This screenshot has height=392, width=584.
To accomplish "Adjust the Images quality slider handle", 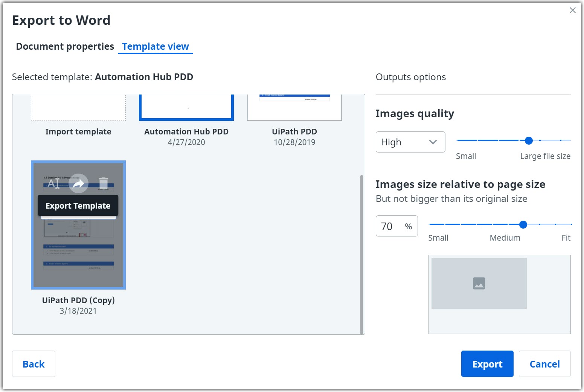I will [x=529, y=140].
